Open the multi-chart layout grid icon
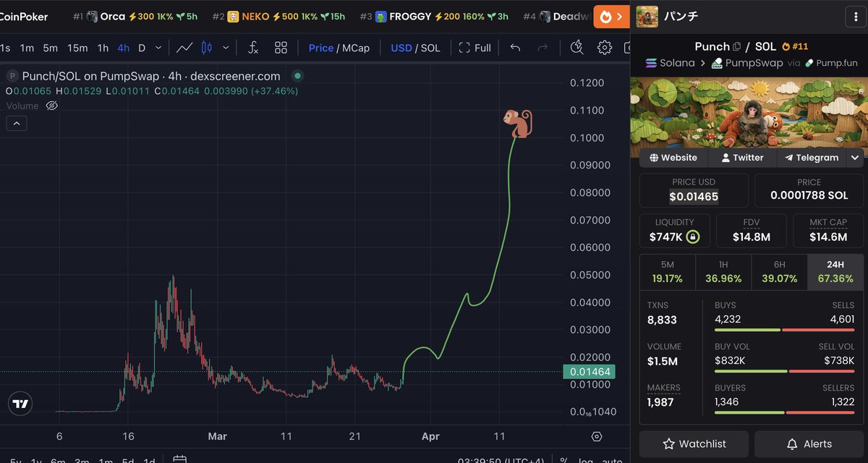Screen dimensions: 868x463 click(281, 48)
